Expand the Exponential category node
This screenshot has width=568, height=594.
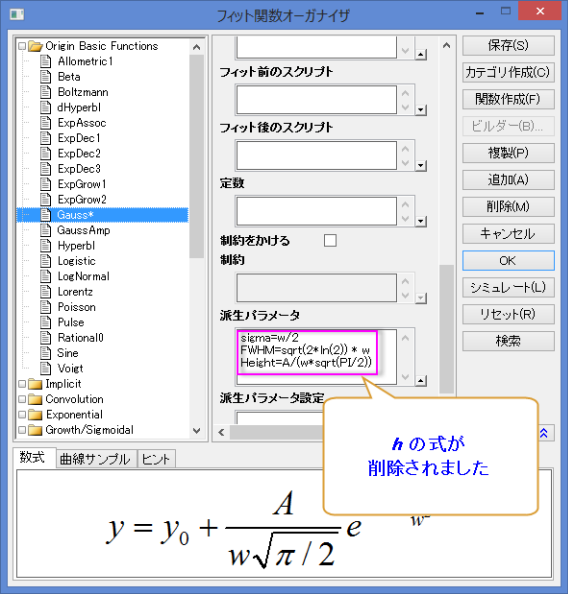click(x=22, y=414)
